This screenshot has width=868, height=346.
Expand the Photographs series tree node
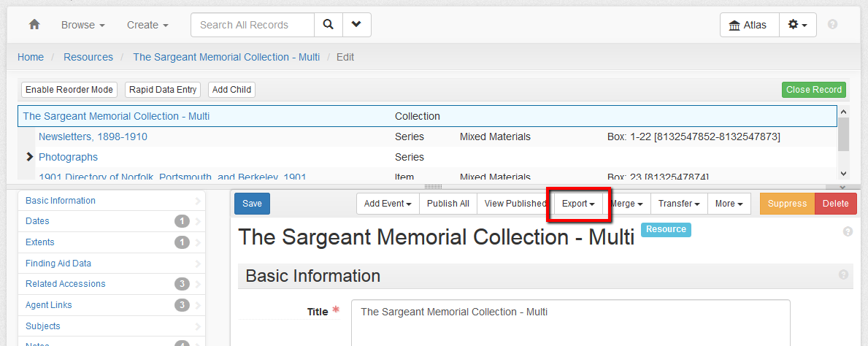click(30, 157)
